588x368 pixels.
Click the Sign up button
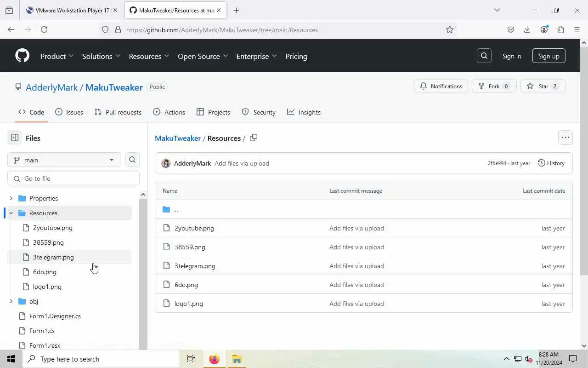pyautogui.click(x=549, y=56)
